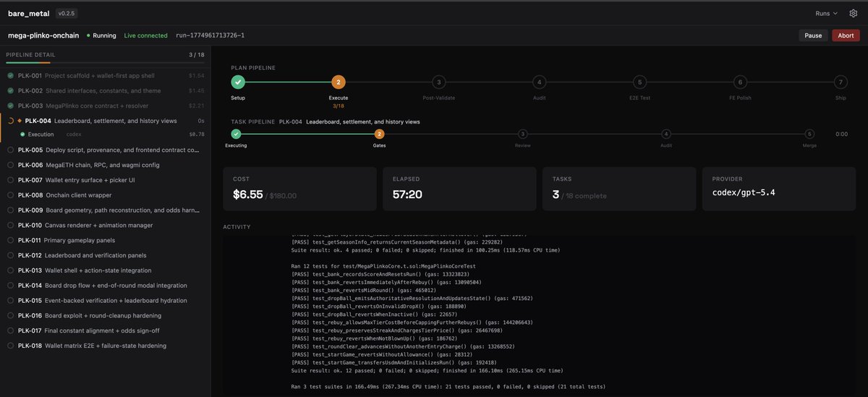The width and height of the screenshot is (868, 397).
Task: Click the FE Polish stage 6 marker
Action: [739, 82]
